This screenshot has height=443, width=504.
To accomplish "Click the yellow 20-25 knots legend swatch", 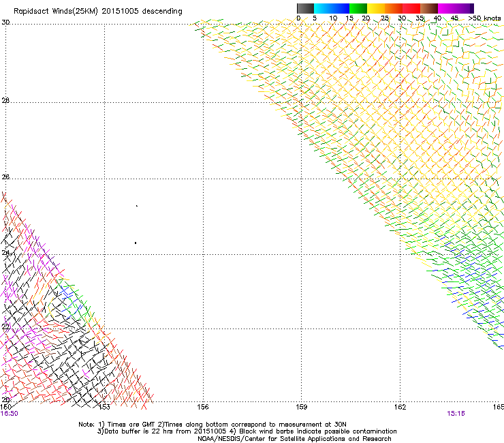I will (x=376, y=8).
